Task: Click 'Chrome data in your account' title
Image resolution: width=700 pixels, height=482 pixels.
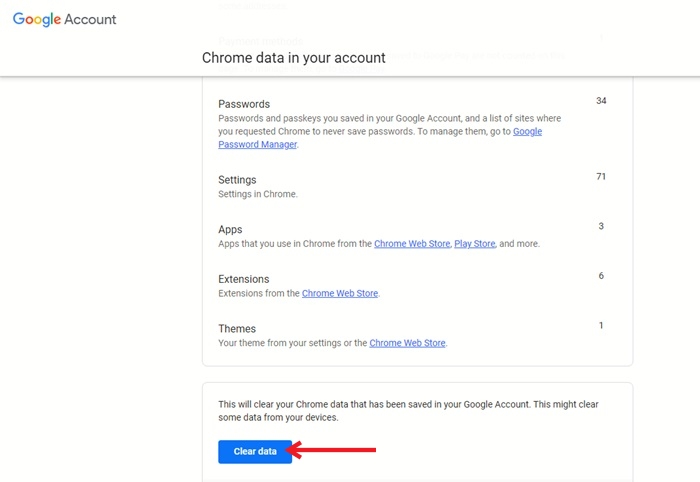Action: 294,58
